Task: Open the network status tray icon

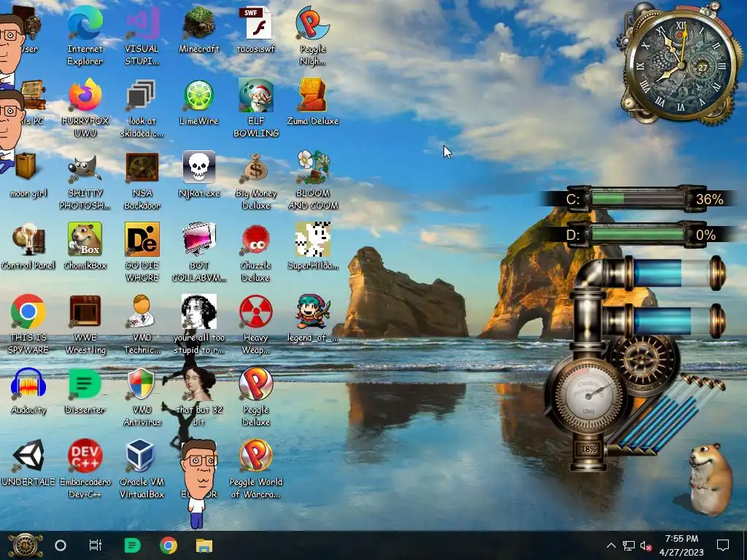Action: [x=628, y=545]
